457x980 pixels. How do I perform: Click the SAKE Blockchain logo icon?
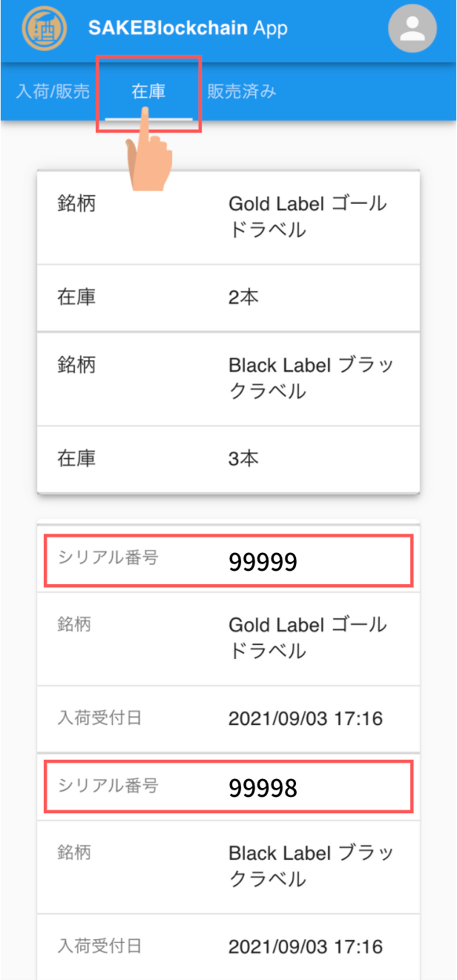44,28
